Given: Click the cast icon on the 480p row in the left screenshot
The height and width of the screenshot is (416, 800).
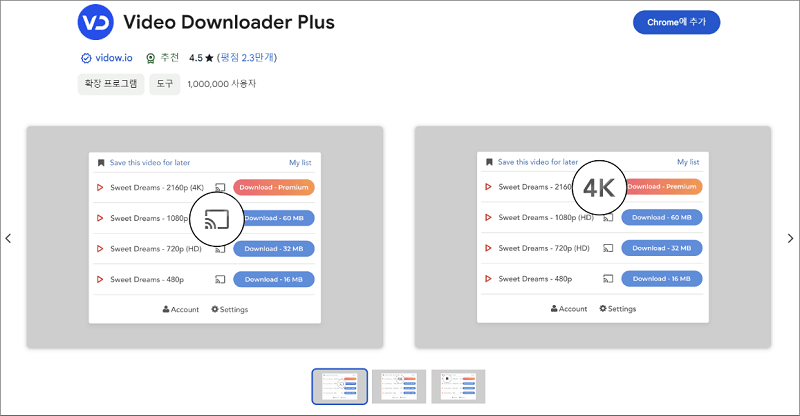Looking at the screenshot, I should coord(220,279).
